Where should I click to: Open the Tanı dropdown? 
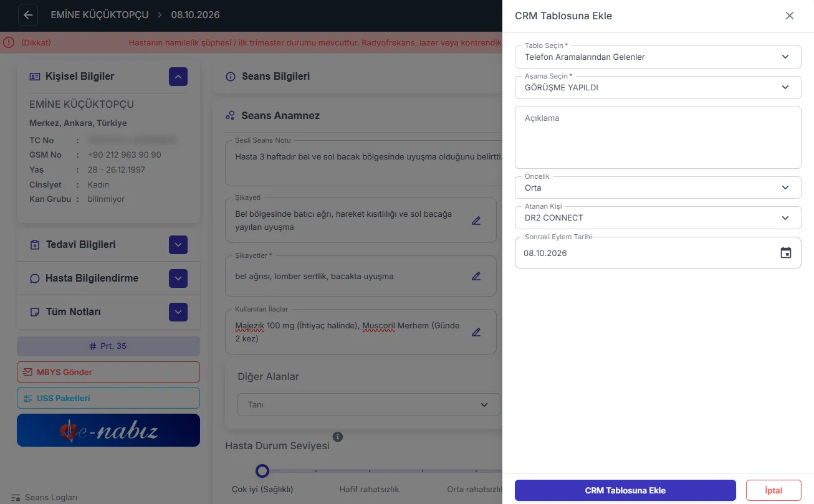(369, 405)
